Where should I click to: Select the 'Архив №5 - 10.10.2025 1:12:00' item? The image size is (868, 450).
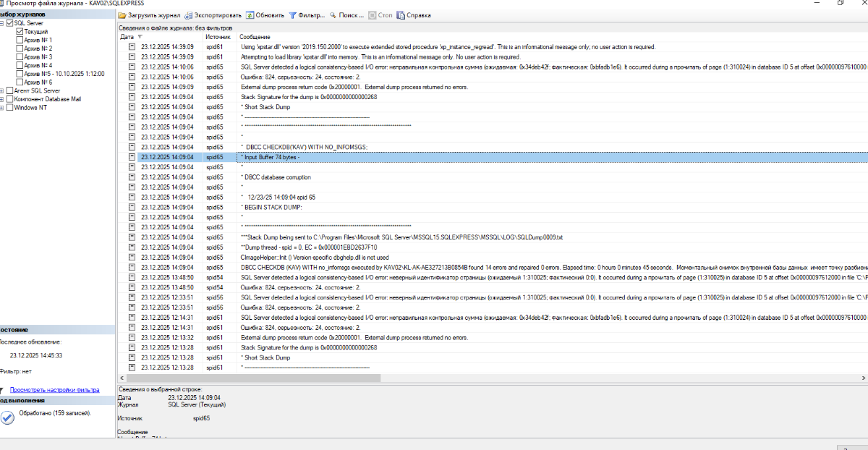(64, 74)
